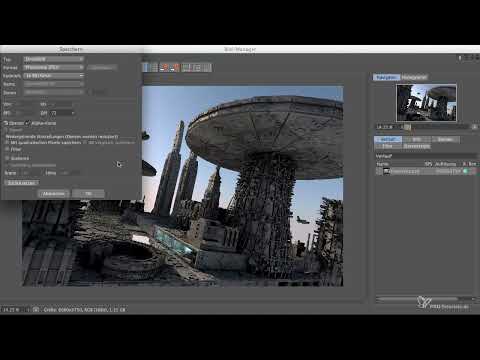The width and height of the screenshot is (480, 360).
Task: Toggle Mit quadratischen Pixeln speichern checkbox
Action: [7, 142]
